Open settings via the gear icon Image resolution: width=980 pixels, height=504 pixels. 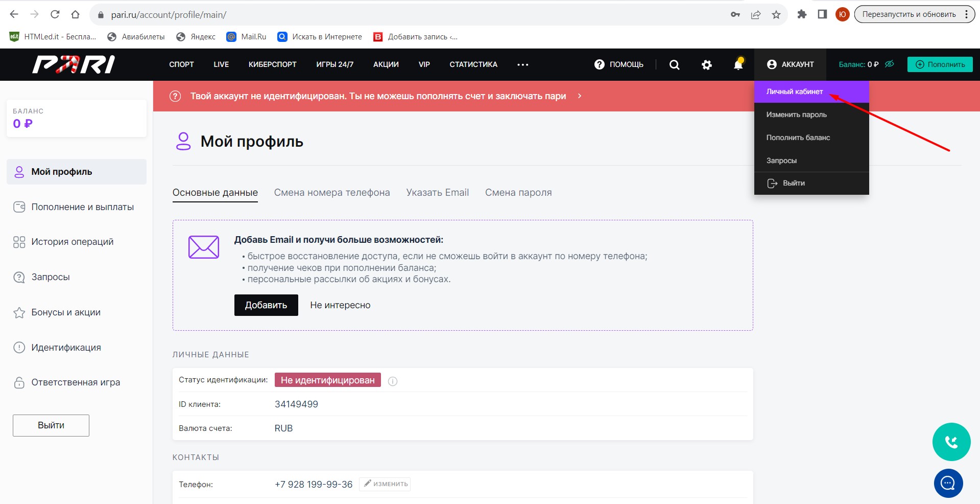706,65
